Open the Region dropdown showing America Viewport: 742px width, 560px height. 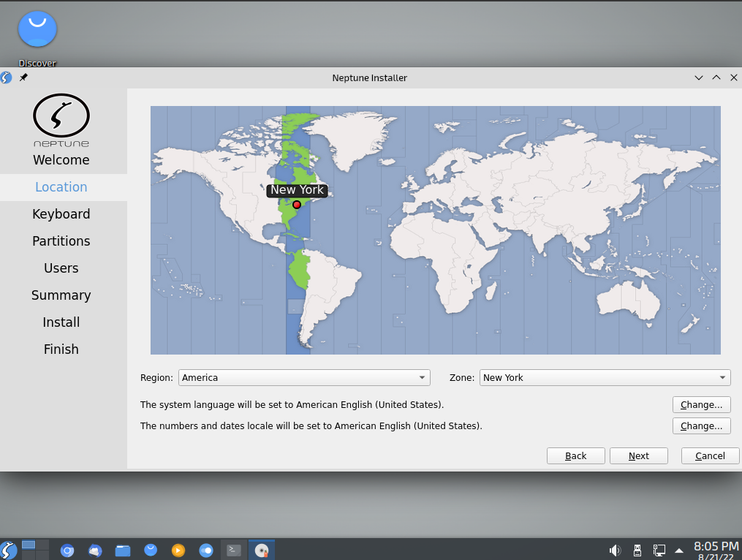coord(304,377)
